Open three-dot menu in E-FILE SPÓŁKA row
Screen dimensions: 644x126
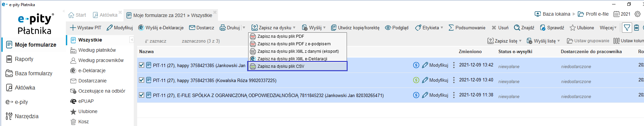pyautogui.click(x=454, y=95)
